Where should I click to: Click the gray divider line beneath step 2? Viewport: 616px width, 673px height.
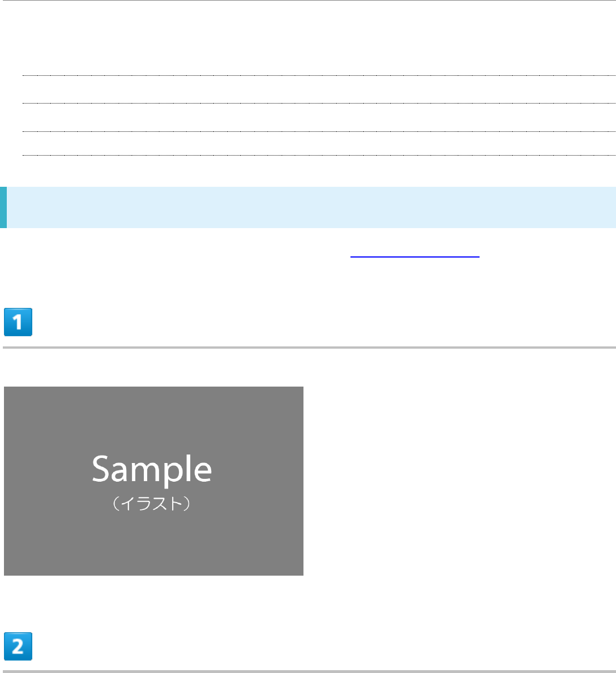click(x=309, y=671)
